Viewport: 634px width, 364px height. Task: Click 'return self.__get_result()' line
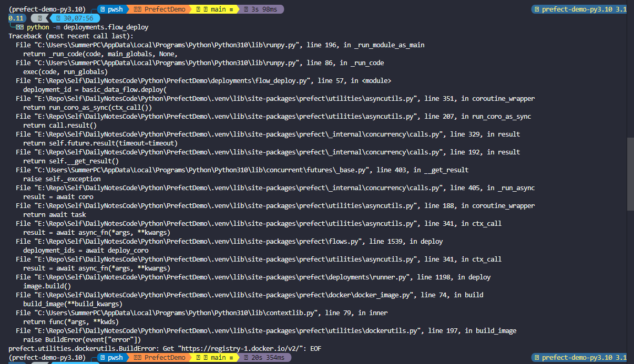(x=71, y=161)
